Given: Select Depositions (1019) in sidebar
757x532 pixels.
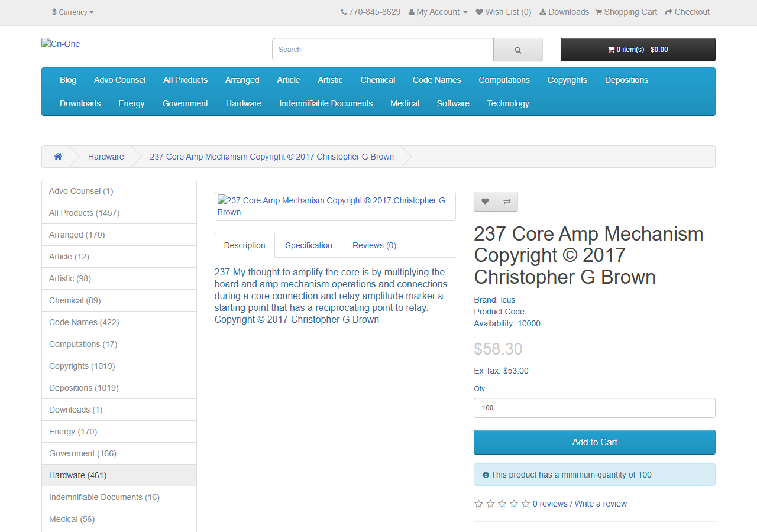Looking at the screenshot, I should point(119,388).
